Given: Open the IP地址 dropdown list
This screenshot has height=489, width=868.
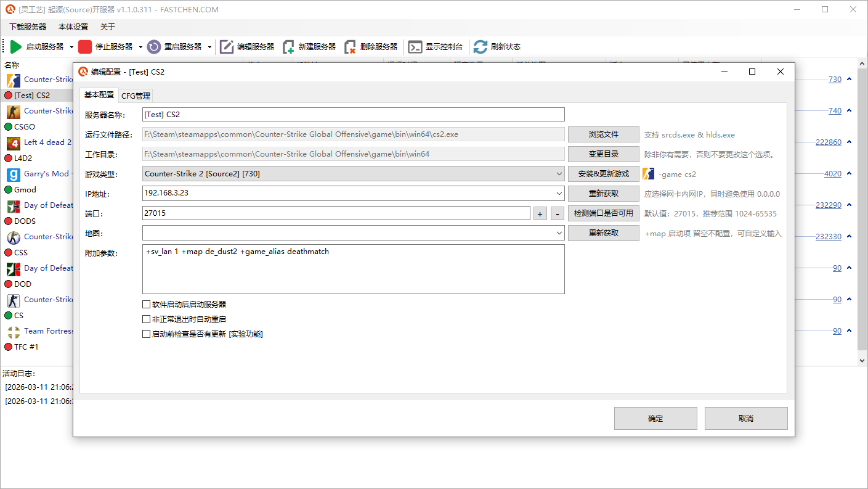Looking at the screenshot, I should (559, 194).
